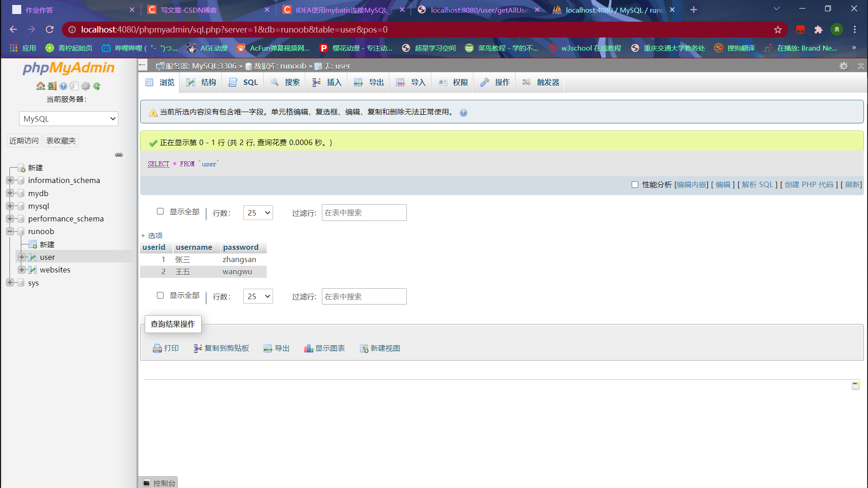868x488 pixels.
Task: Click the phpMyAdmin home icon
Action: [x=41, y=86]
